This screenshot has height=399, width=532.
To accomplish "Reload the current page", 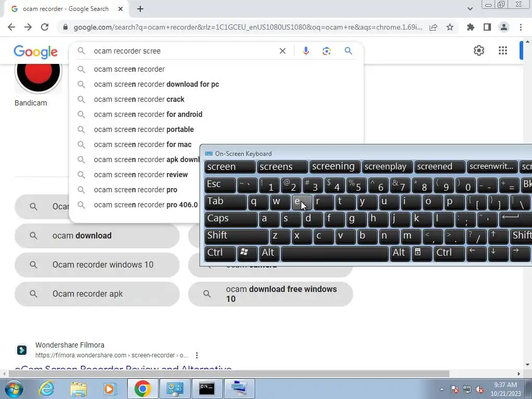I will [x=45, y=27].
